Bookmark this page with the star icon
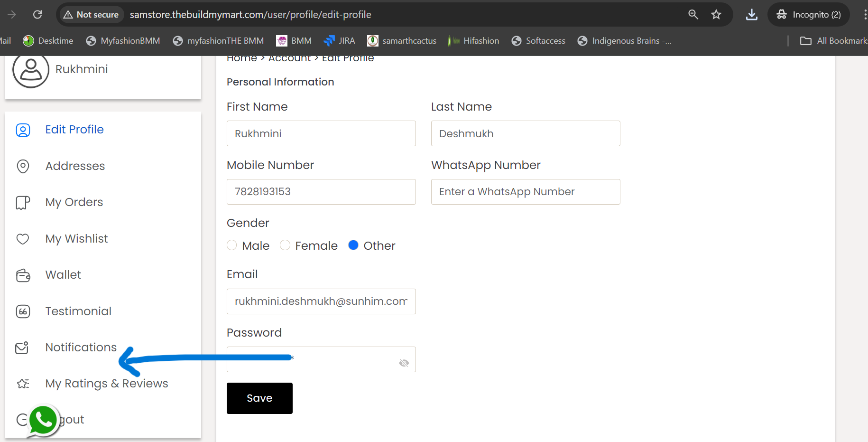868x442 pixels. point(716,15)
